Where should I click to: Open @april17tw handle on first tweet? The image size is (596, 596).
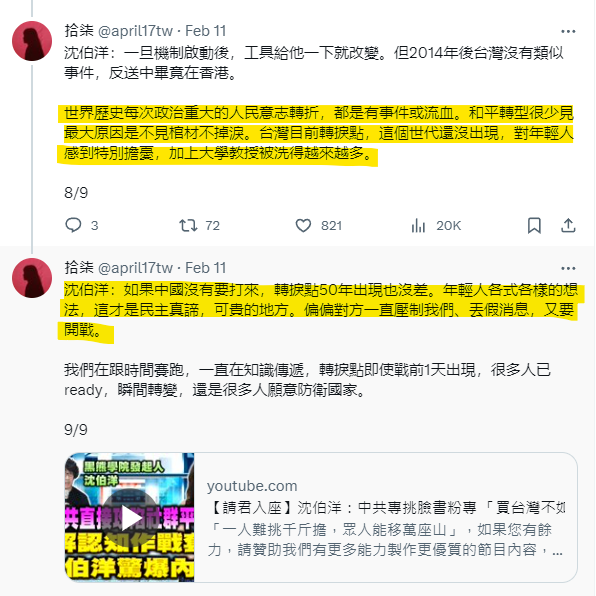click(x=135, y=31)
